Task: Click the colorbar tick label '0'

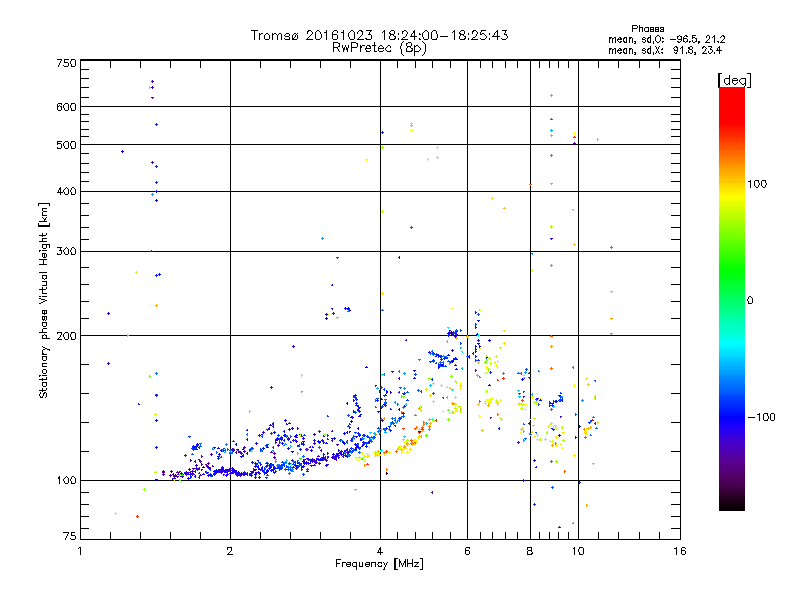Action: pos(750,300)
